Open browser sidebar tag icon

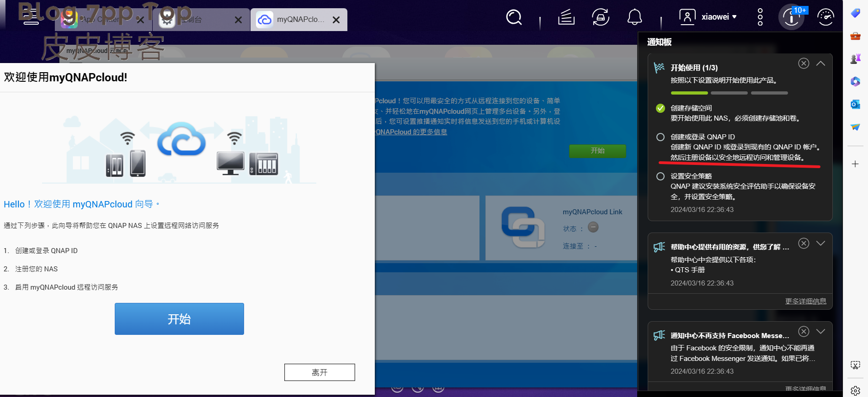855,13
